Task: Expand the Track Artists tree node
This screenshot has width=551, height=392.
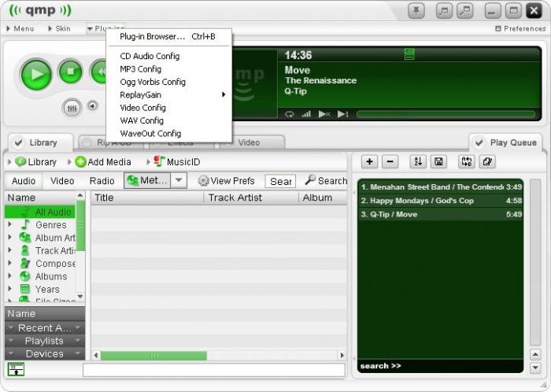Action: 9,250
